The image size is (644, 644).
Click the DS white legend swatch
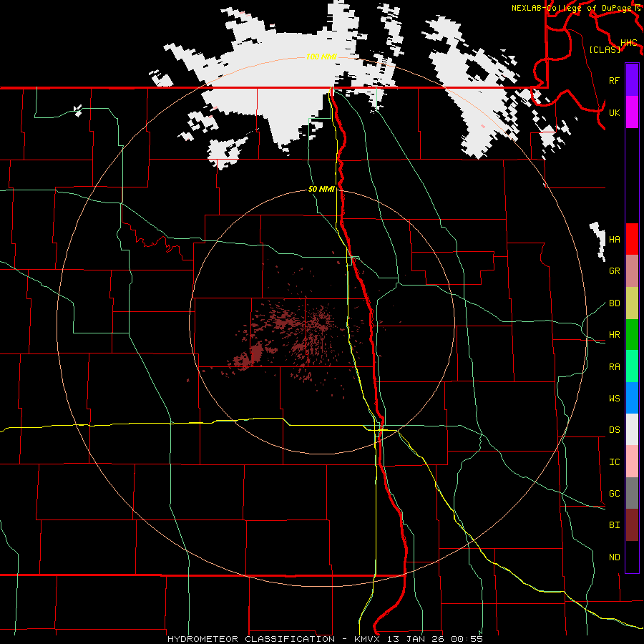point(632,429)
